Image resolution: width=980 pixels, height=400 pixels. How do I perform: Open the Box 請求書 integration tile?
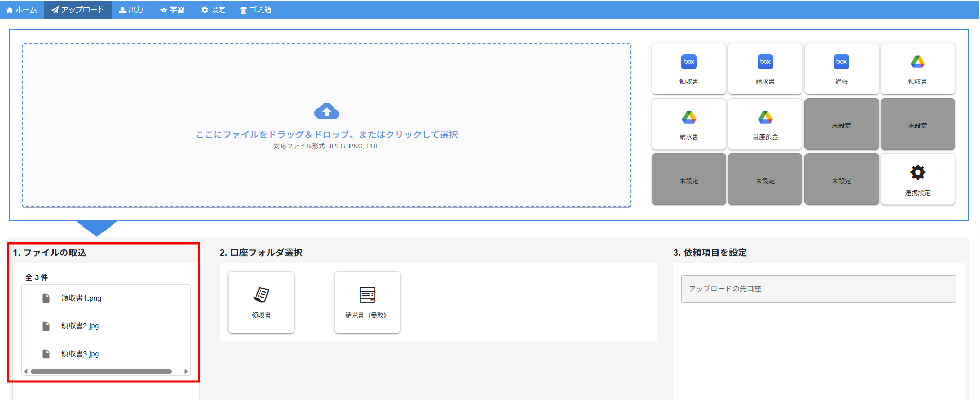pos(765,68)
